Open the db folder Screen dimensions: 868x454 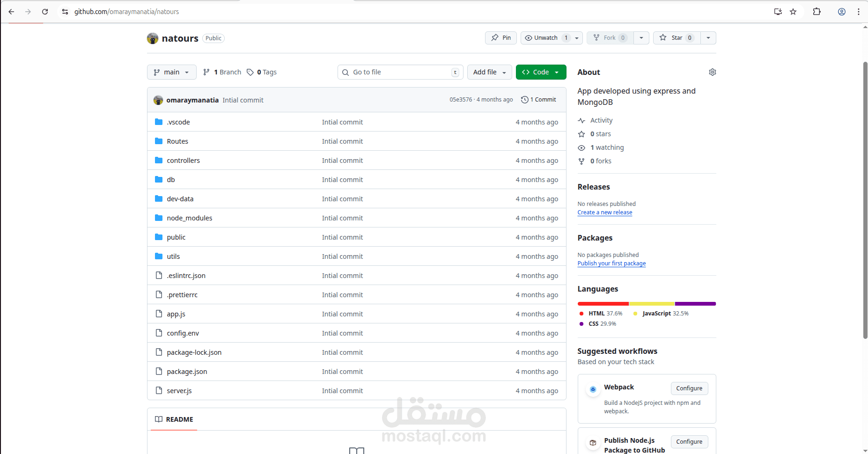(x=171, y=180)
